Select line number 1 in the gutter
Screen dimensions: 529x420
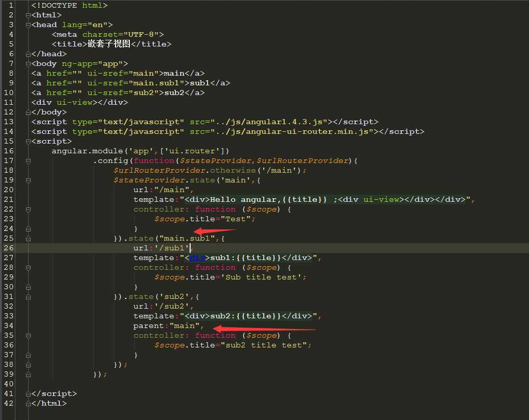(x=11, y=6)
